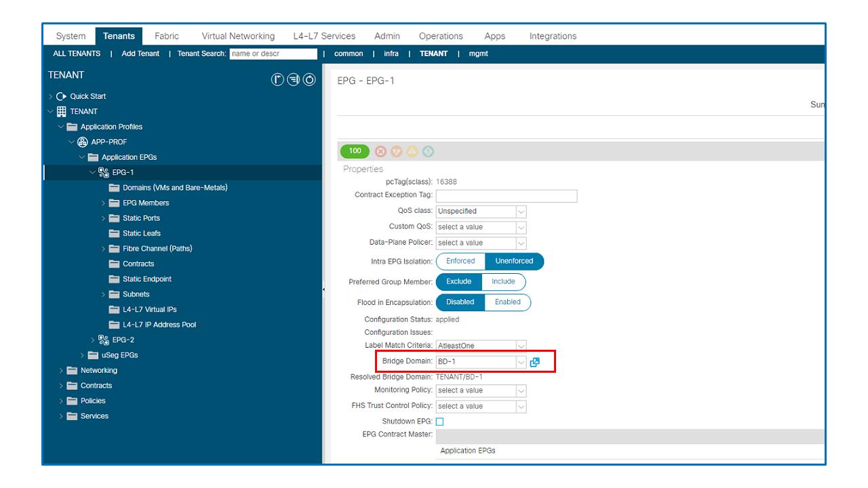Switch to the Admin tab
Viewport: 868px width, 488px height.
pos(387,36)
